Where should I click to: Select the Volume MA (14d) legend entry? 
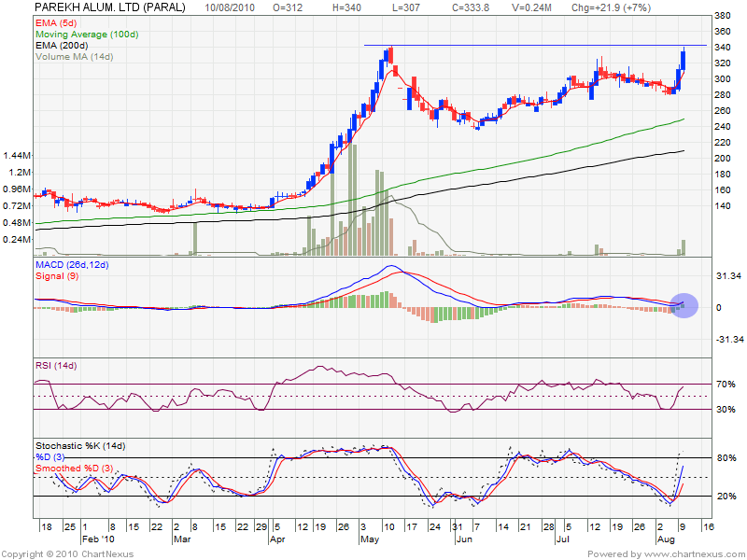75,56
